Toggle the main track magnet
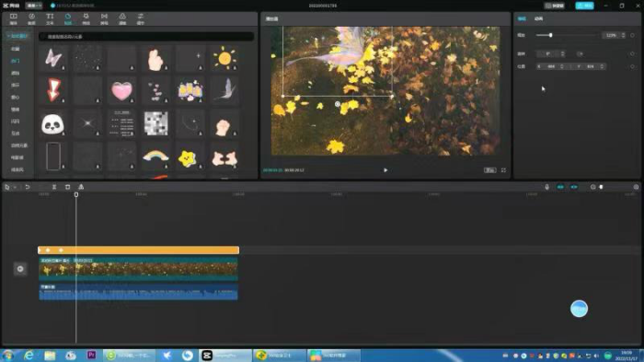Image resolution: width=644 pixels, height=362 pixels. click(x=560, y=187)
